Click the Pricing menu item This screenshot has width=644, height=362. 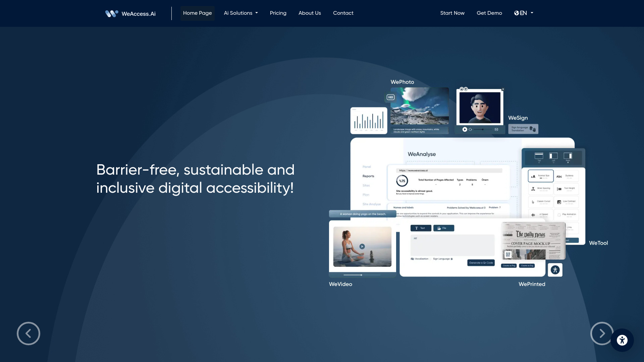[x=278, y=13]
